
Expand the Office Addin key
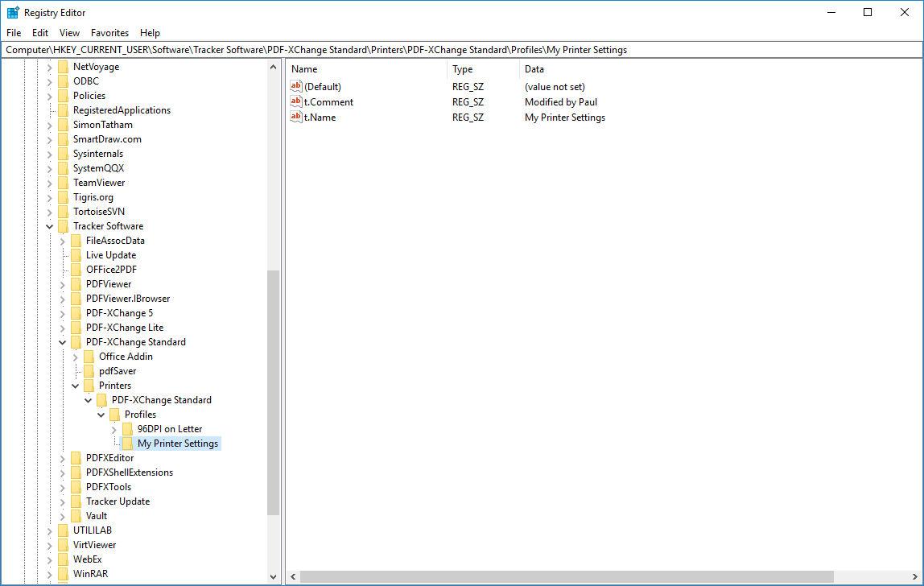[x=76, y=357]
